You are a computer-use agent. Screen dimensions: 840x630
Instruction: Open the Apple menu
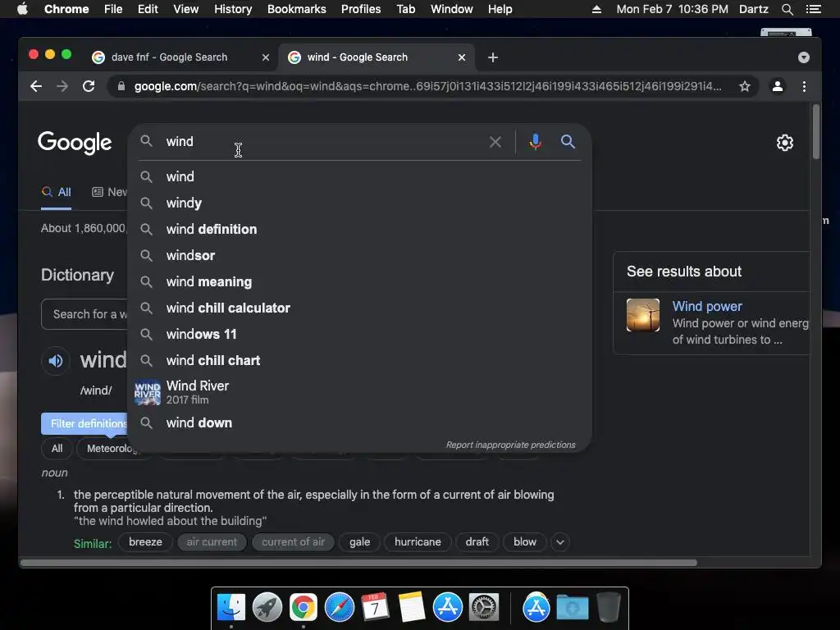coord(22,9)
